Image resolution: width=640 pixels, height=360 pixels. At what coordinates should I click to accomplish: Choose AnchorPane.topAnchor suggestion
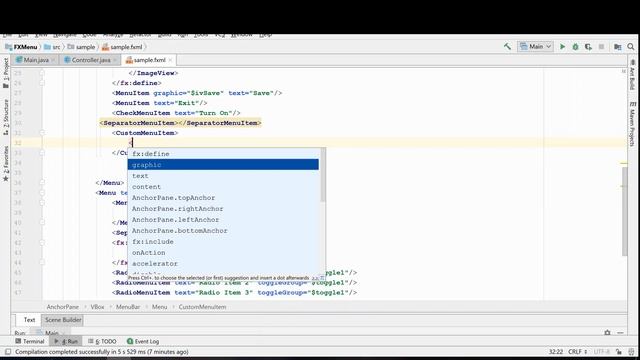point(223,198)
